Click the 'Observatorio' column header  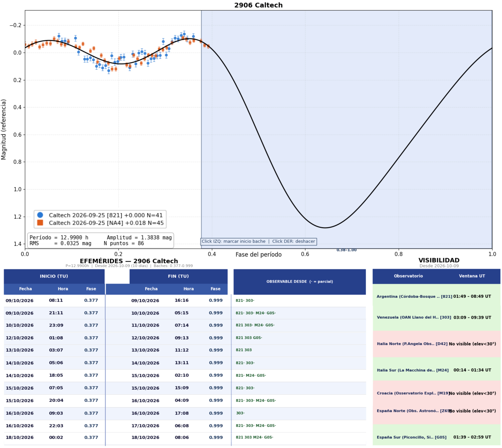408,276
